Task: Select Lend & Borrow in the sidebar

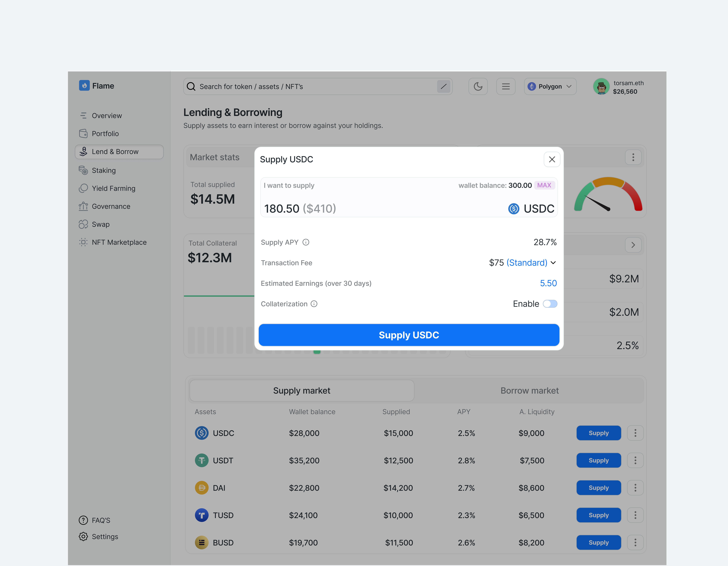Action: pos(119,152)
